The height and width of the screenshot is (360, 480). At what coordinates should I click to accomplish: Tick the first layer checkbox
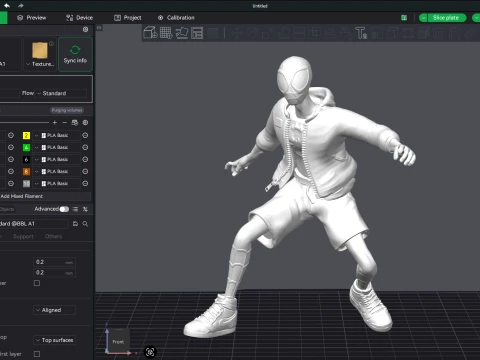coord(37,354)
